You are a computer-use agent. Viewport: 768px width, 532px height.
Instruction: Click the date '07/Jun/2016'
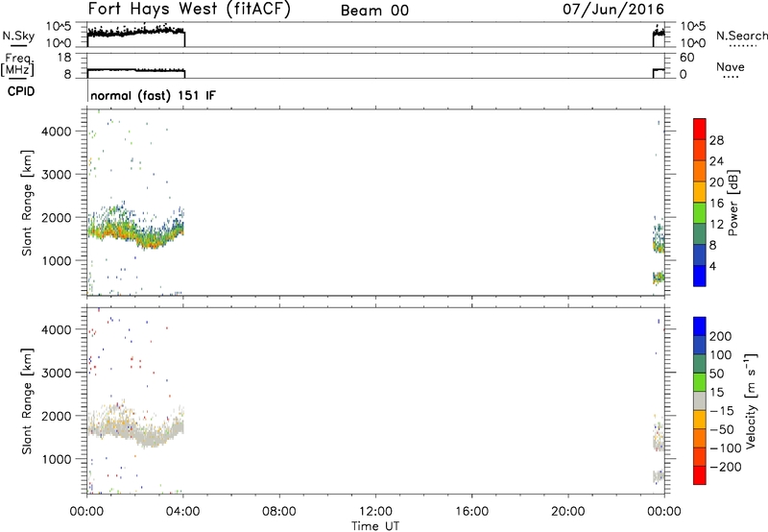click(613, 10)
